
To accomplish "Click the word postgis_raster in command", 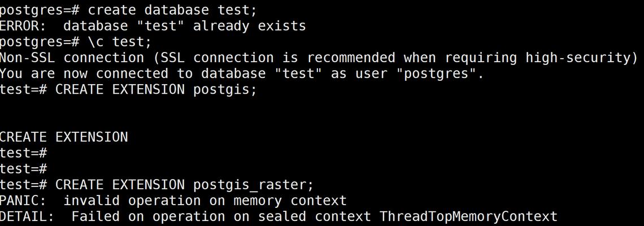I will pos(249,185).
